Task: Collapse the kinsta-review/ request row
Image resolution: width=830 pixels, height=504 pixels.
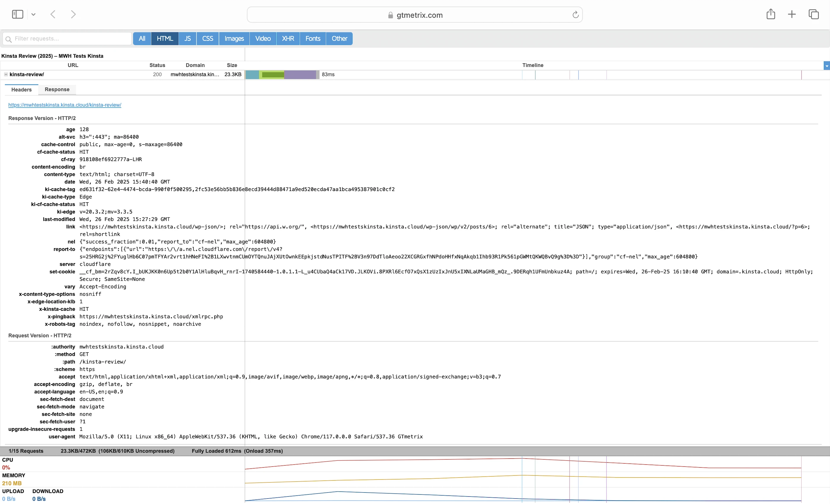Action: click(6, 75)
